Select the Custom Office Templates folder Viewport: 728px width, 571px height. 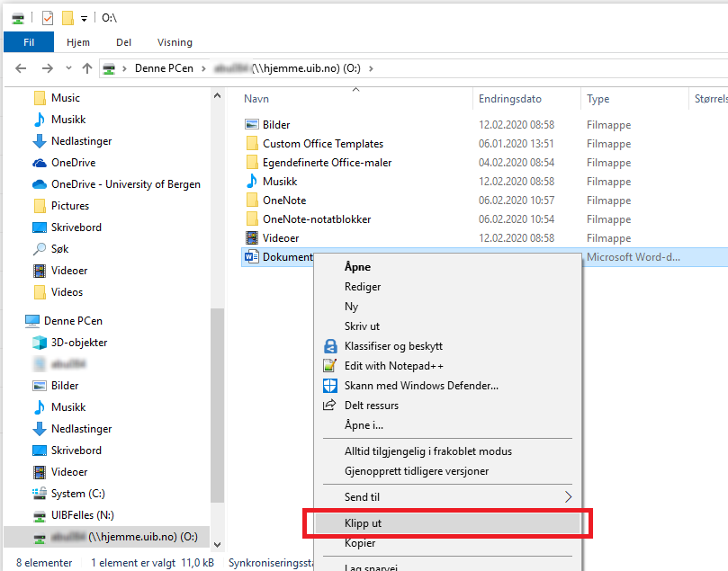[323, 144]
